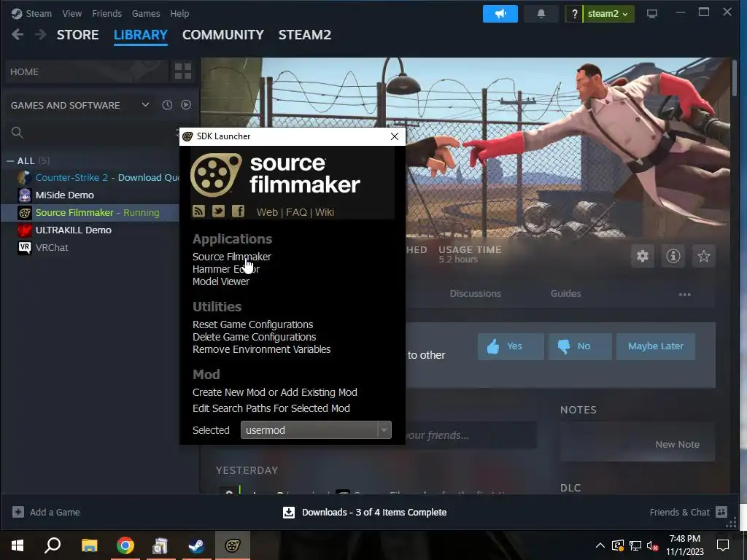Expand the Games and Software filter chevron

[x=145, y=105]
